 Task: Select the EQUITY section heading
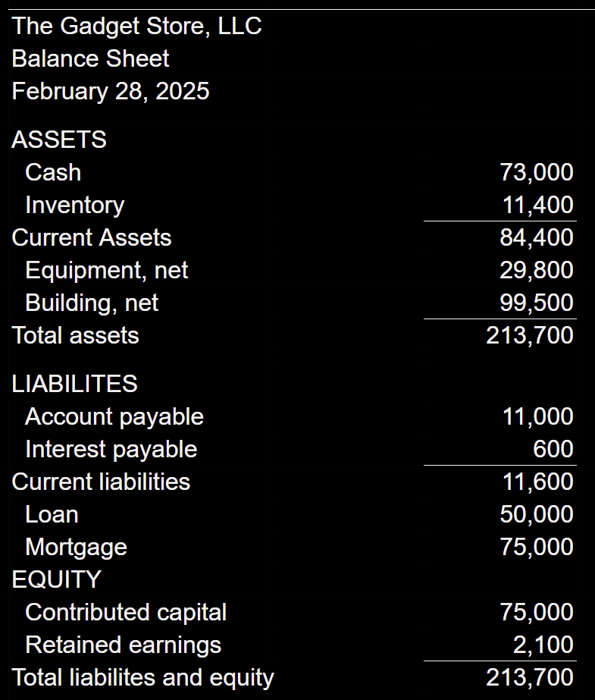[x=57, y=579]
